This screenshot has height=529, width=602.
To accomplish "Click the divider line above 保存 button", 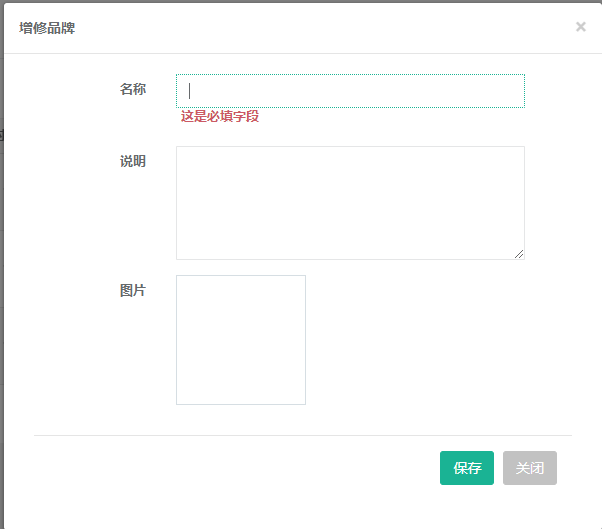I will [300, 436].
